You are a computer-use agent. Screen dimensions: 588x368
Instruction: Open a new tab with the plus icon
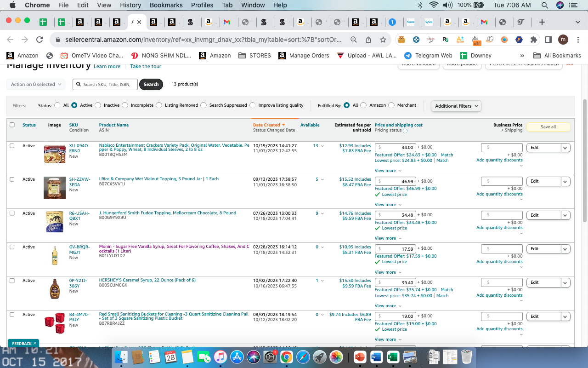542,22
